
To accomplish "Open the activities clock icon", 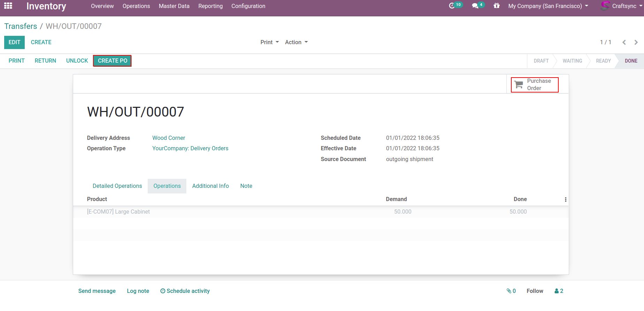I will point(452,6).
